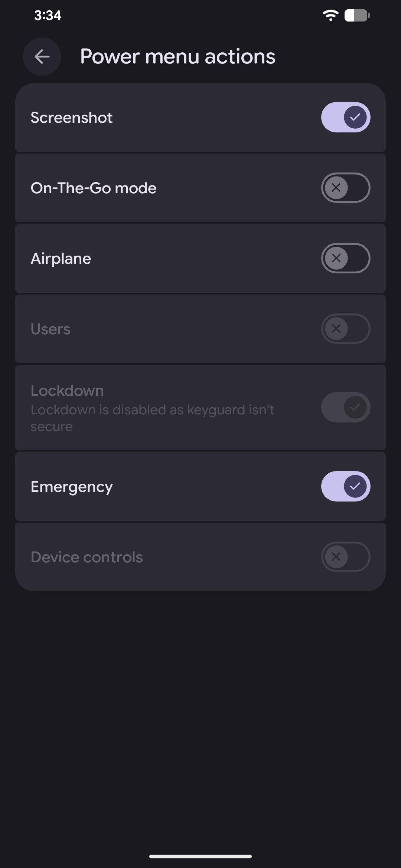Tap the Airplane option text
The image size is (401, 868).
(61, 259)
